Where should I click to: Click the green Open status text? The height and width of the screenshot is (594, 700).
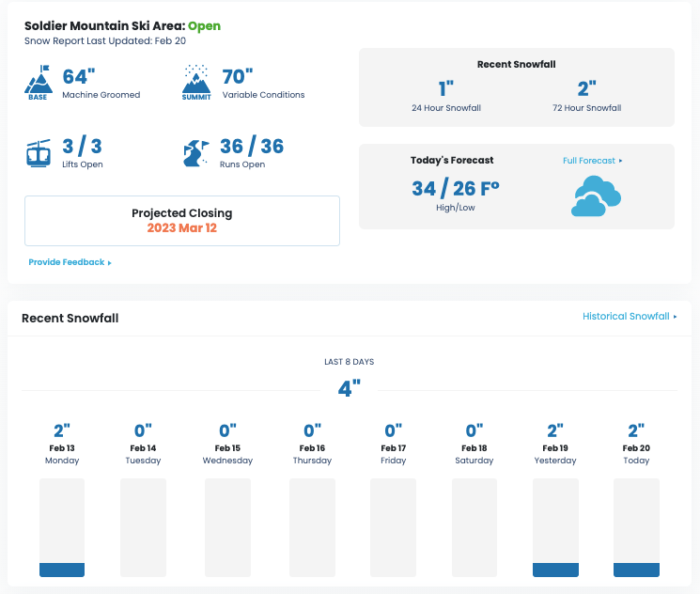204,26
